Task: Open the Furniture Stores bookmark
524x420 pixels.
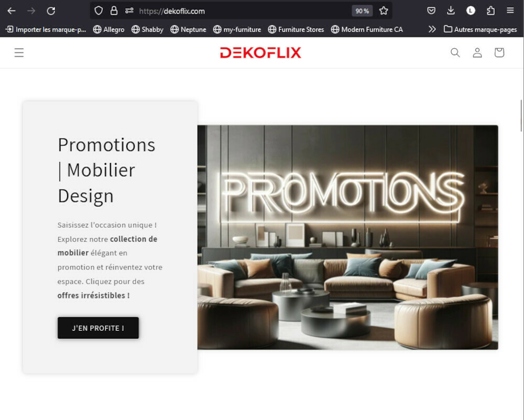Action: (x=296, y=29)
